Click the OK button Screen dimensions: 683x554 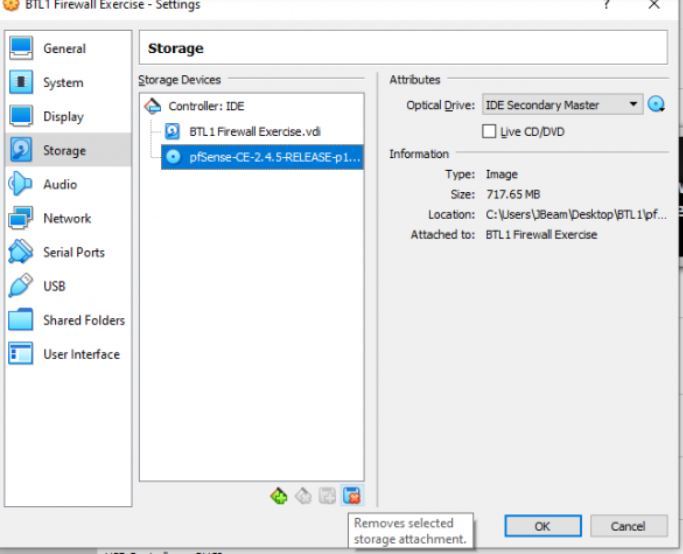543,526
